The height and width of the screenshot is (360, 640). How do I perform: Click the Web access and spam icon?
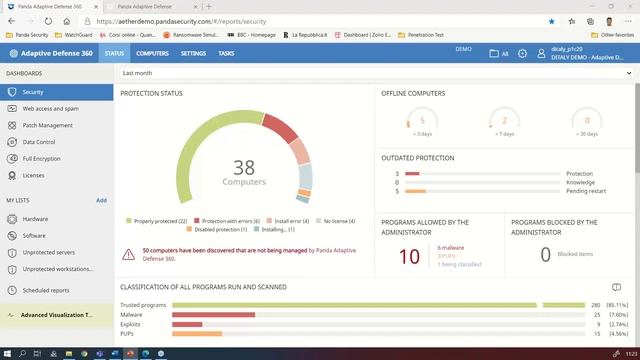click(x=12, y=109)
